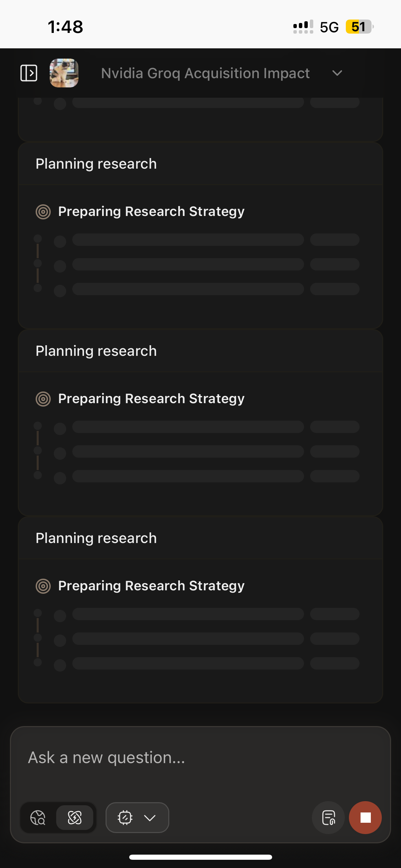Click target icon of topmost Preparing Research Strategy
This screenshot has height=868, width=401.
click(43, 212)
